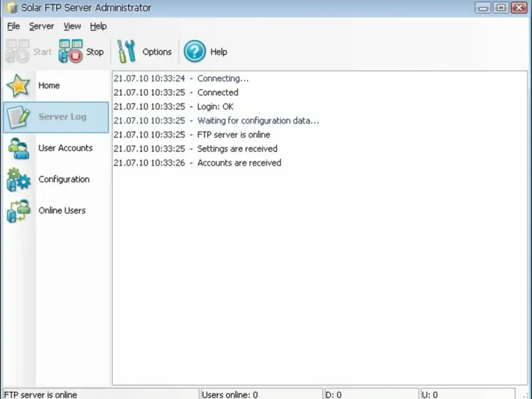Click the status bar 'FTP server is online' text

41,394
